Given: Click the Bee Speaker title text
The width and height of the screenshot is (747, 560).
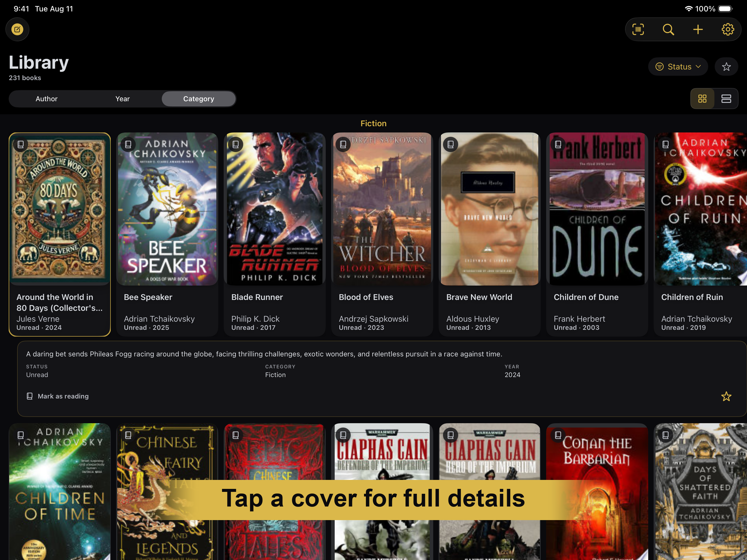Looking at the screenshot, I should point(148,297).
